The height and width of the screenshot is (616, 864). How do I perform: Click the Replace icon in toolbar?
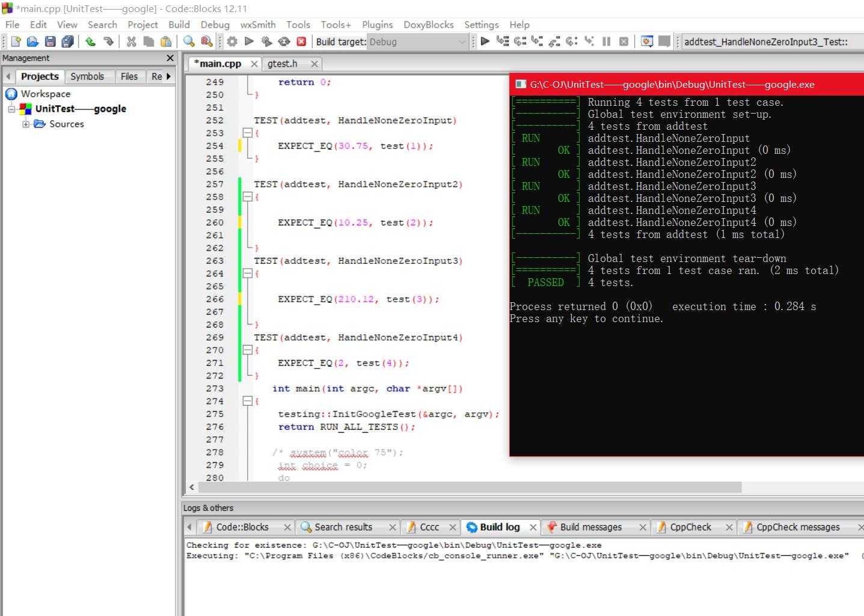pyautogui.click(x=206, y=41)
